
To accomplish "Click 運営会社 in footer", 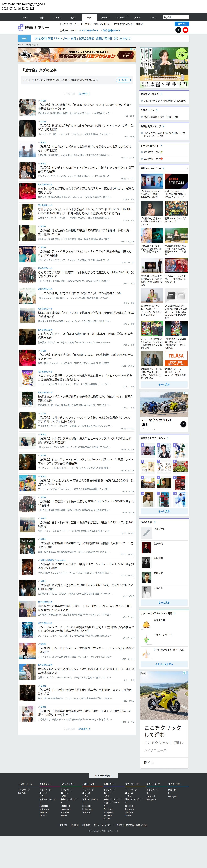I will [x=63, y=825].
